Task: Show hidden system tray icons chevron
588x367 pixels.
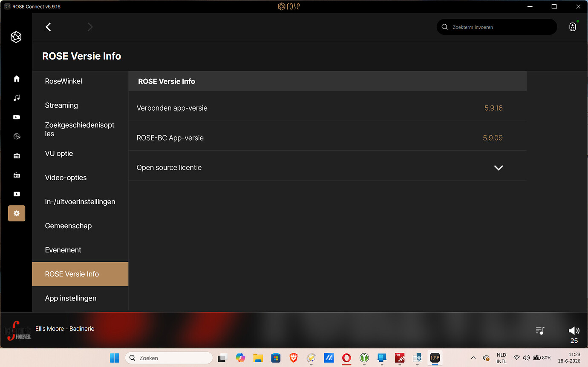Action: (x=473, y=358)
